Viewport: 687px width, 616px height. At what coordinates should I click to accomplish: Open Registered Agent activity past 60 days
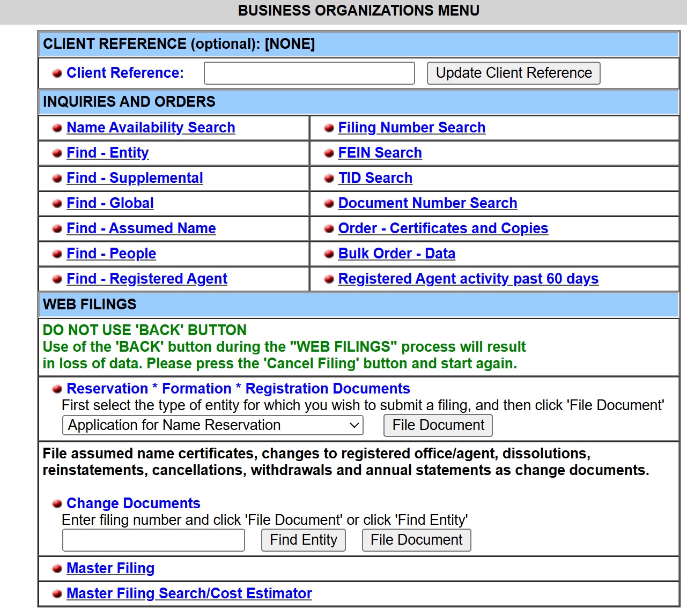click(468, 279)
